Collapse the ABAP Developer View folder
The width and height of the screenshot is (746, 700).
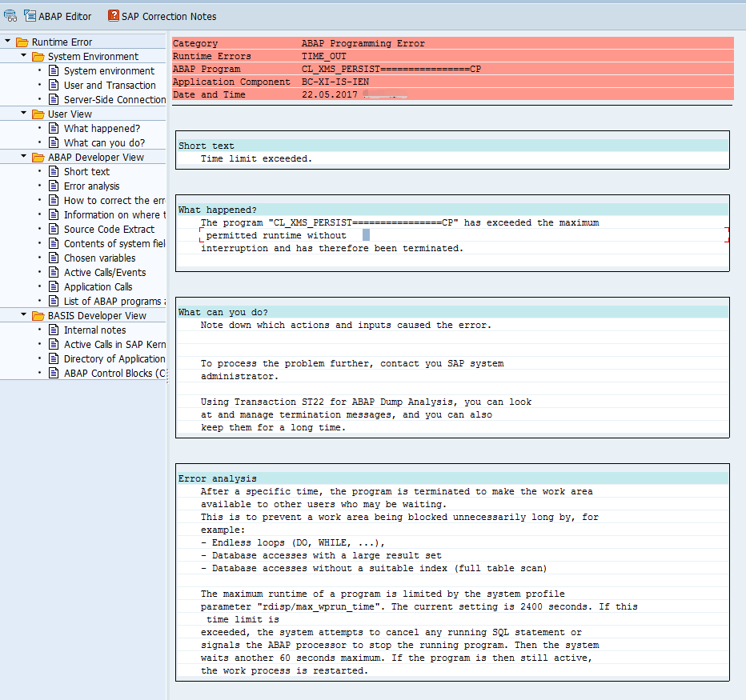(x=24, y=157)
